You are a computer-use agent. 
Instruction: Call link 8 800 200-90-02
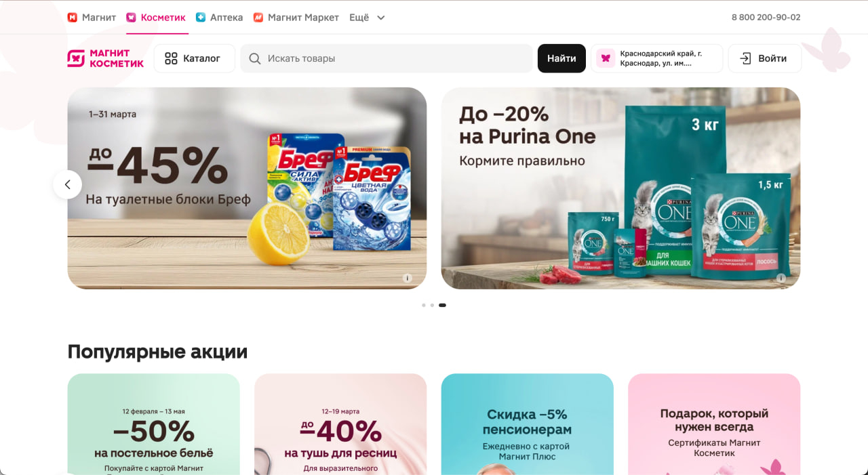click(x=766, y=18)
